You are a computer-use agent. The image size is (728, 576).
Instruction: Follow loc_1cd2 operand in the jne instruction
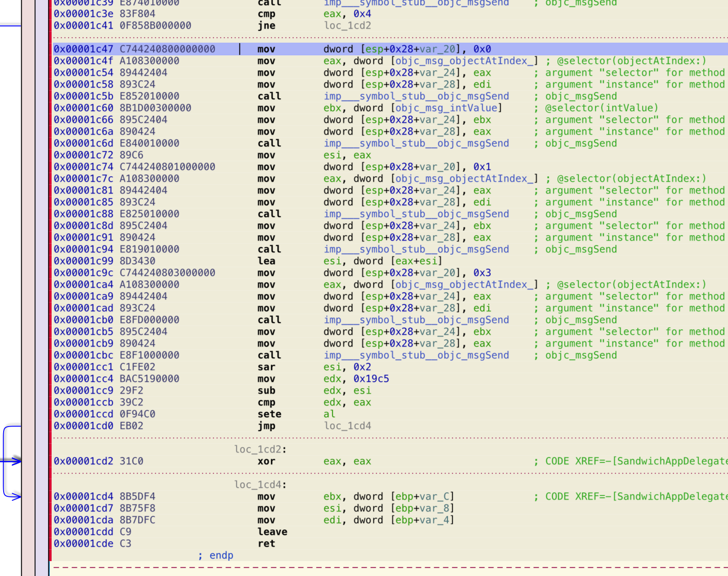pos(347,25)
